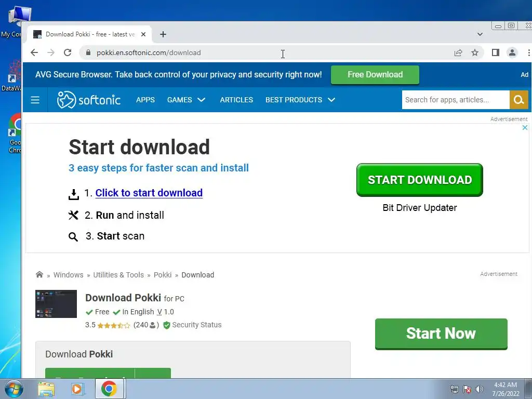
Task: Switch to Chrome in the taskbar
Action: (x=109, y=389)
